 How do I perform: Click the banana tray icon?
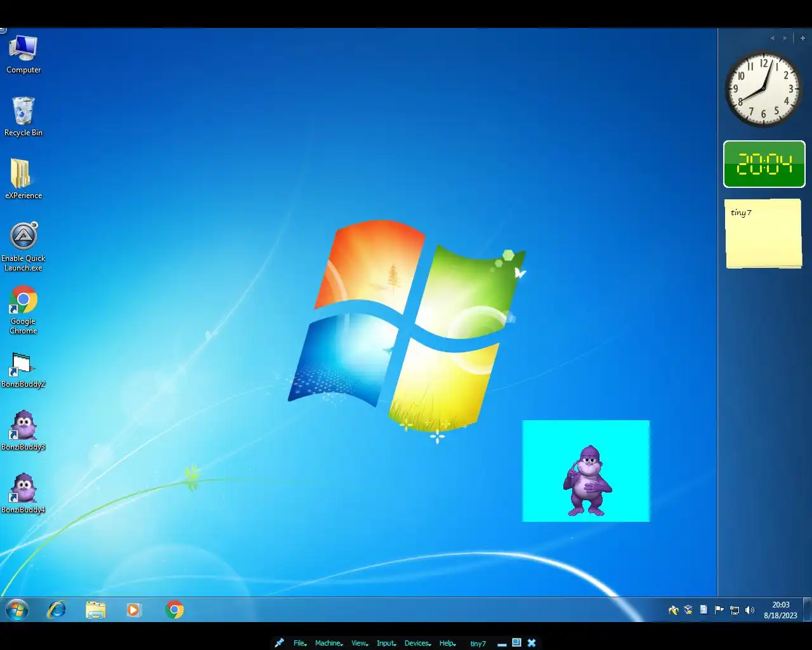pyautogui.click(x=673, y=610)
